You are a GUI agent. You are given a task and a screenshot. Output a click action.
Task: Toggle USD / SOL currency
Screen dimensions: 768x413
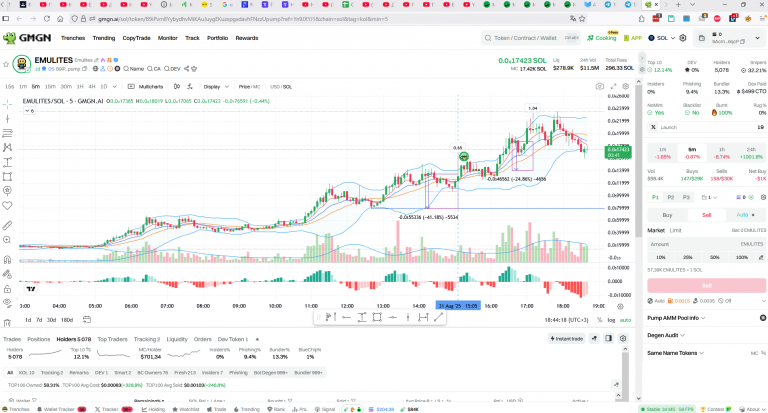pyautogui.click(x=281, y=87)
